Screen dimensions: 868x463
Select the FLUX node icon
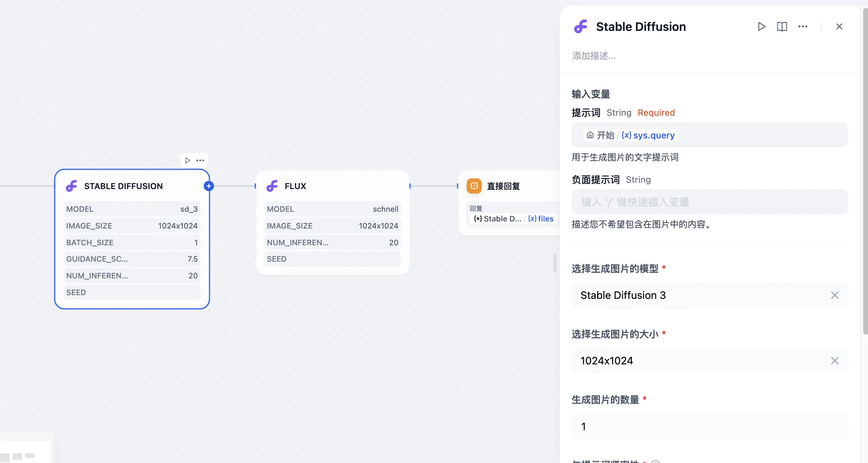point(272,186)
